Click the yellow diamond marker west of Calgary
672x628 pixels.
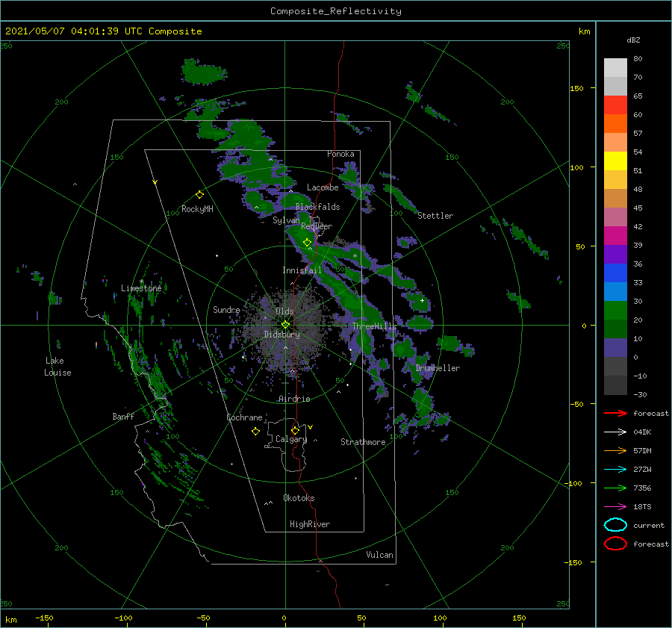[x=256, y=432]
